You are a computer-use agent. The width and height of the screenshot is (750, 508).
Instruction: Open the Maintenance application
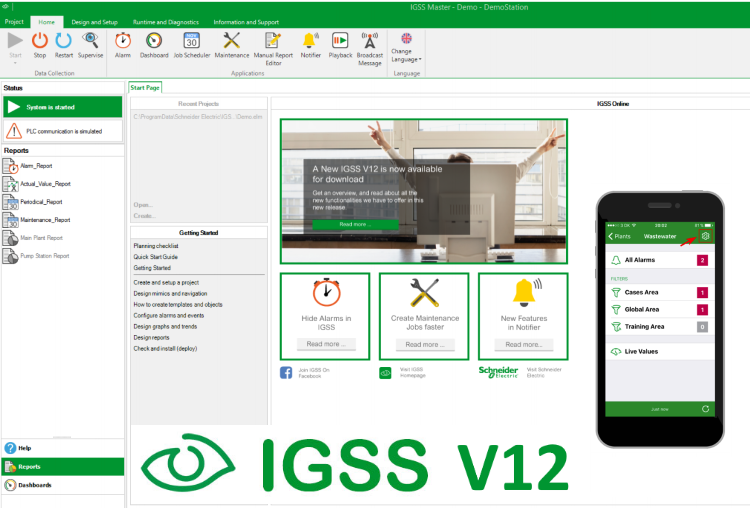pos(232,41)
